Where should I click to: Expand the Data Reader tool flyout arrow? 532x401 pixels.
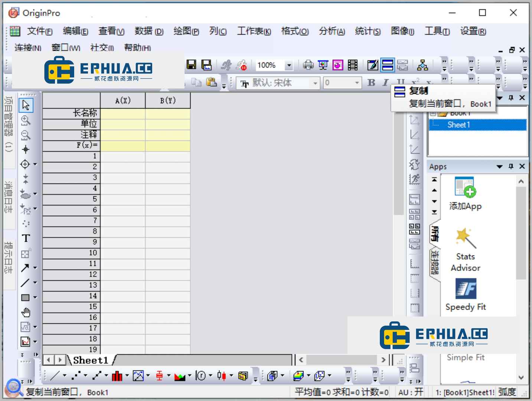coord(35,164)
